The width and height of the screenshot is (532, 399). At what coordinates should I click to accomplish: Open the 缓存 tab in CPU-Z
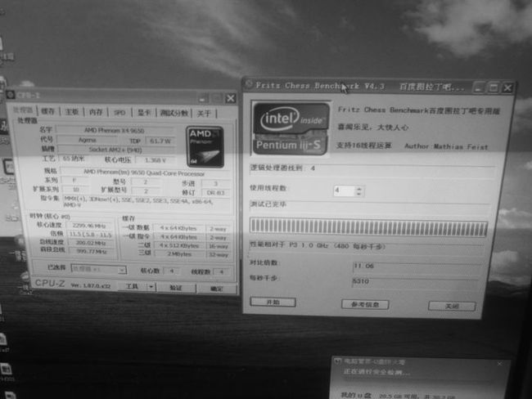pos(47,111)
